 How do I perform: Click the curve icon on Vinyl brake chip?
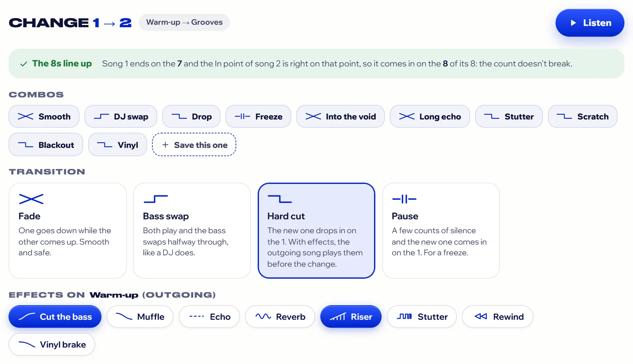(27, 345)
